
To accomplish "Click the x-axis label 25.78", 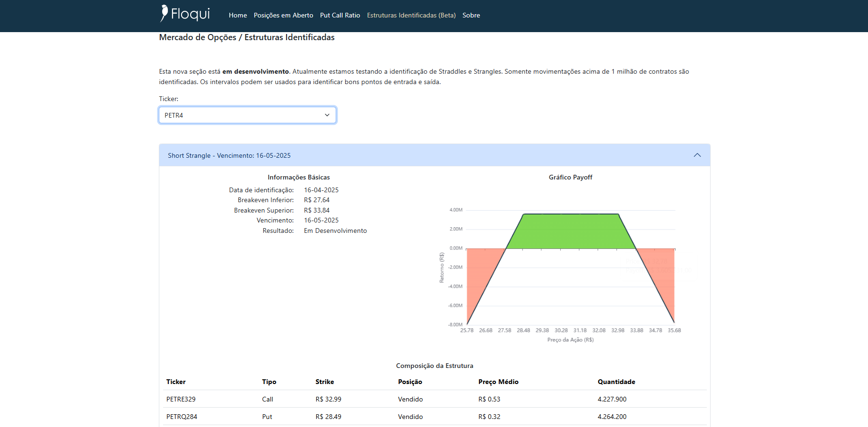I will (467, 330).
